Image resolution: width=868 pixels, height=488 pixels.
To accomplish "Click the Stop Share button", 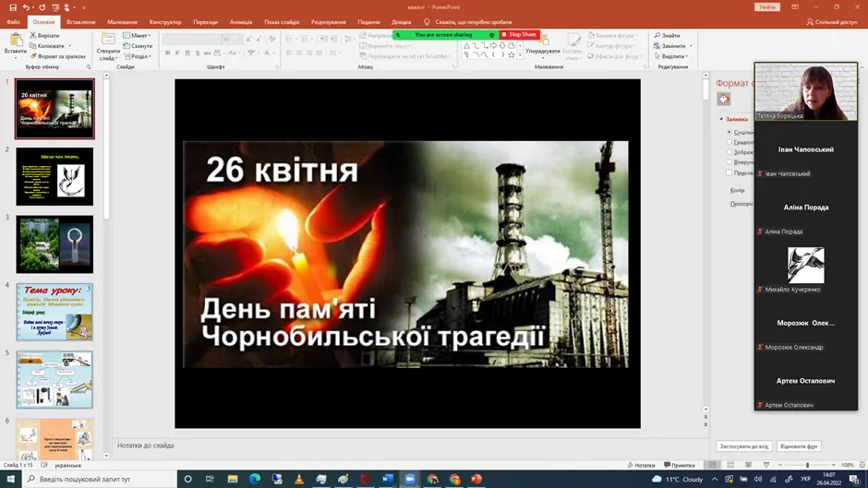I will (x=520, y=35).
